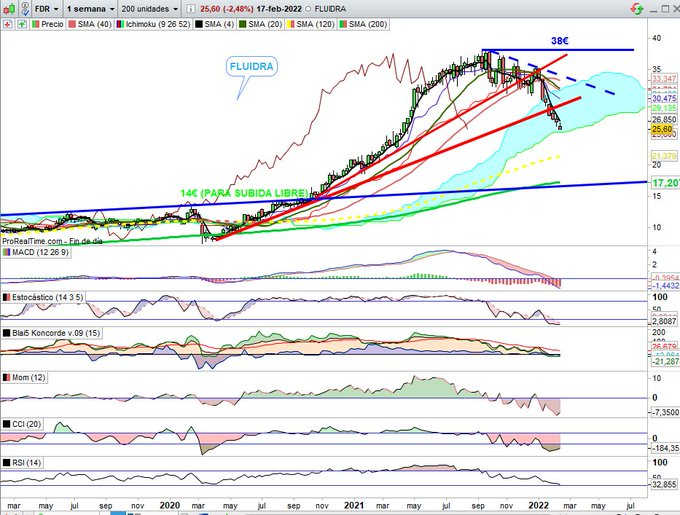Screen dimensions: 680x515
Task: Click the 17,207 price axis value
Action: point(666,183)
